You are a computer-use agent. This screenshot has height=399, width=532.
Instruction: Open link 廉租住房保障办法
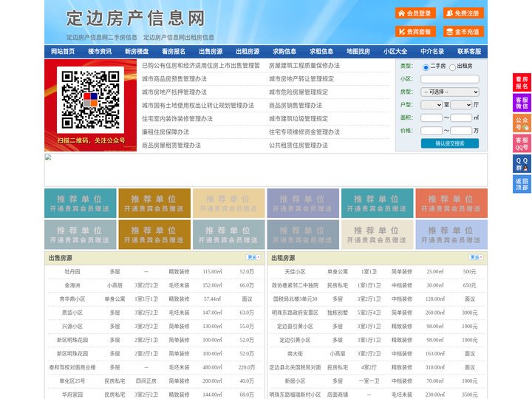coord(166,132)
